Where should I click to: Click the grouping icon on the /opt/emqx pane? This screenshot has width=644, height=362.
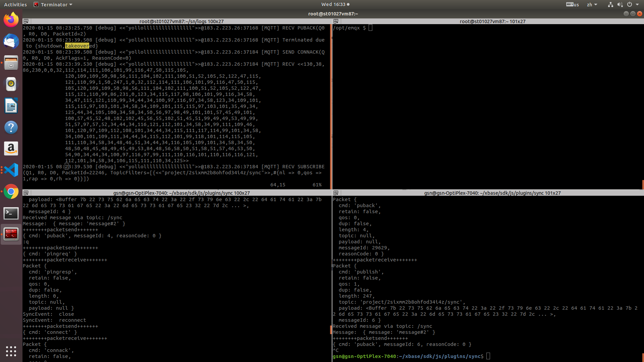pyautogui.click(x=336, y=21)
